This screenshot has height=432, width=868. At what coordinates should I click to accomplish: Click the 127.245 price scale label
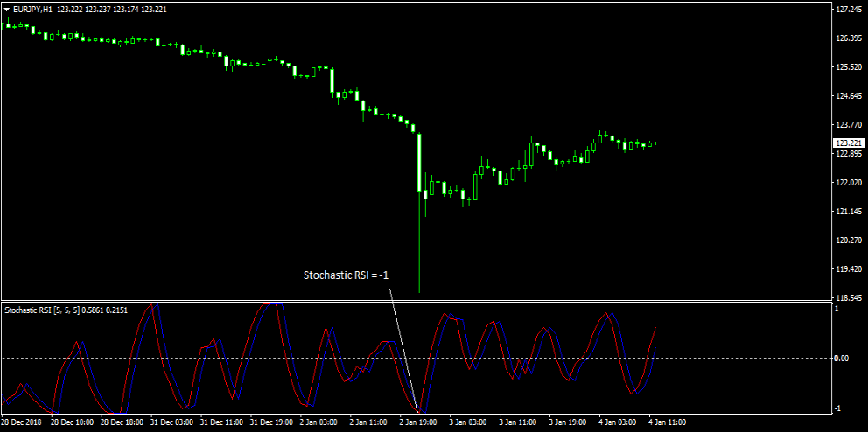pos(846,10)
